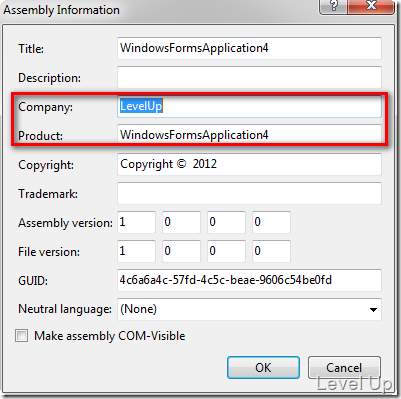Viewport: 401px width, 399px height.
Task: Click the GUID input field
Action: click(x=249, y=280)
